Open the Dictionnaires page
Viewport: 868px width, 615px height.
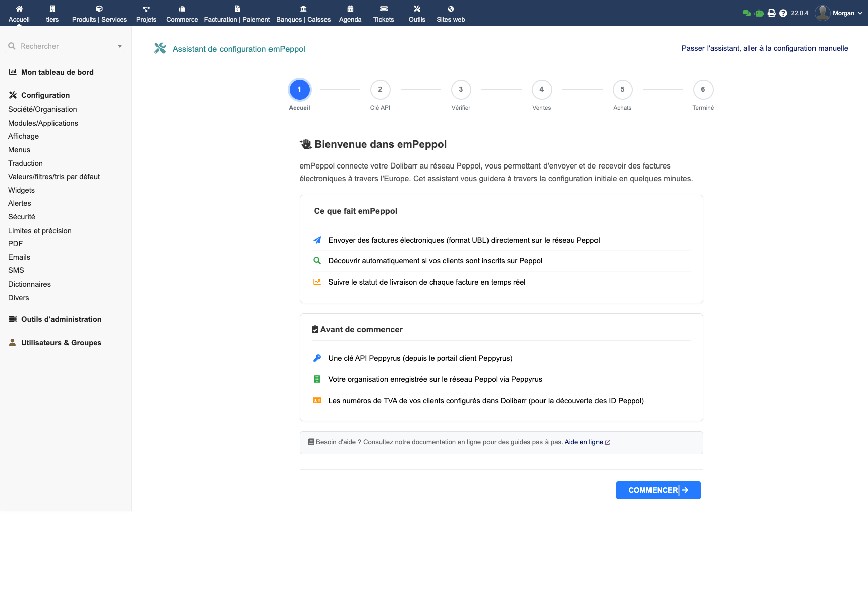29,284
